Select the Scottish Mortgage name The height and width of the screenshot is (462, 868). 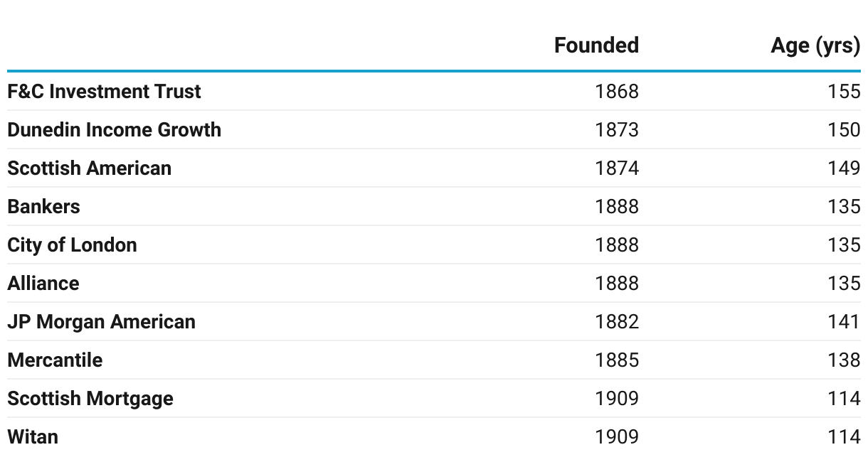[x=90, y=399]
